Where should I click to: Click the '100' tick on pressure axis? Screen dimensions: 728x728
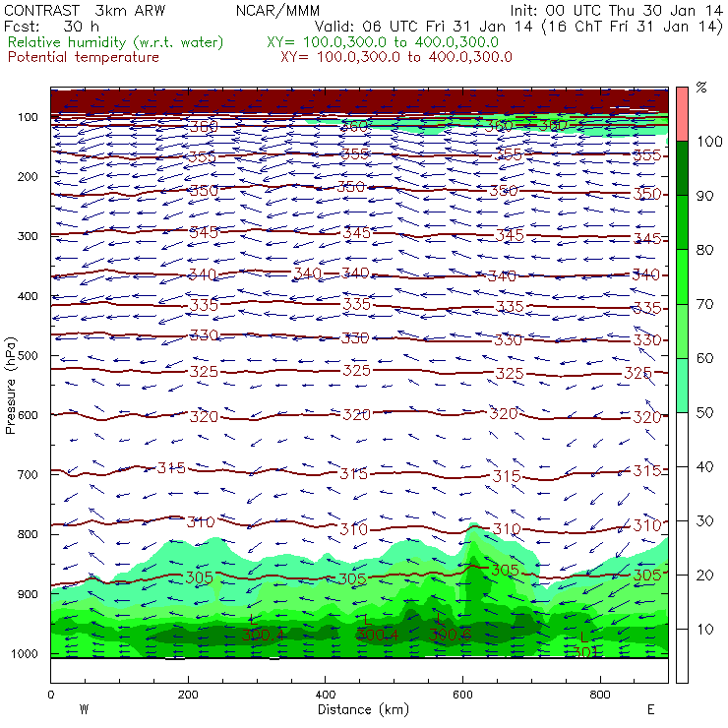pyautogui.click(x=28, y=117)
